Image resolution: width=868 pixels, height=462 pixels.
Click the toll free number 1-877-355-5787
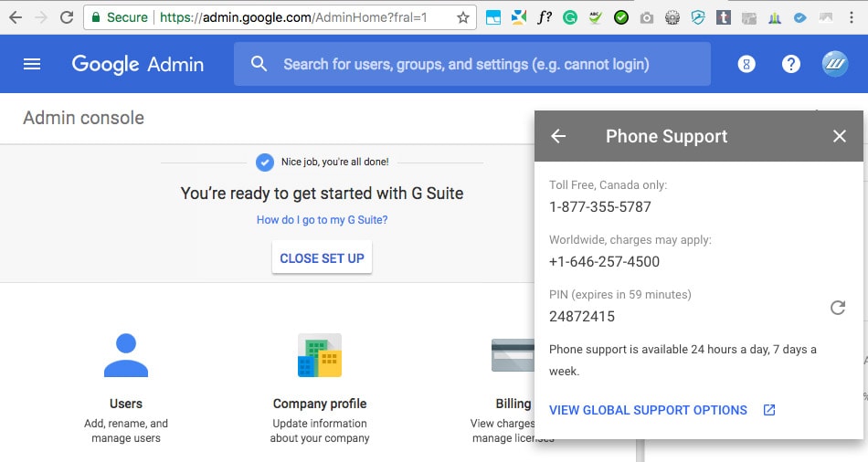[x=600, y=207]
